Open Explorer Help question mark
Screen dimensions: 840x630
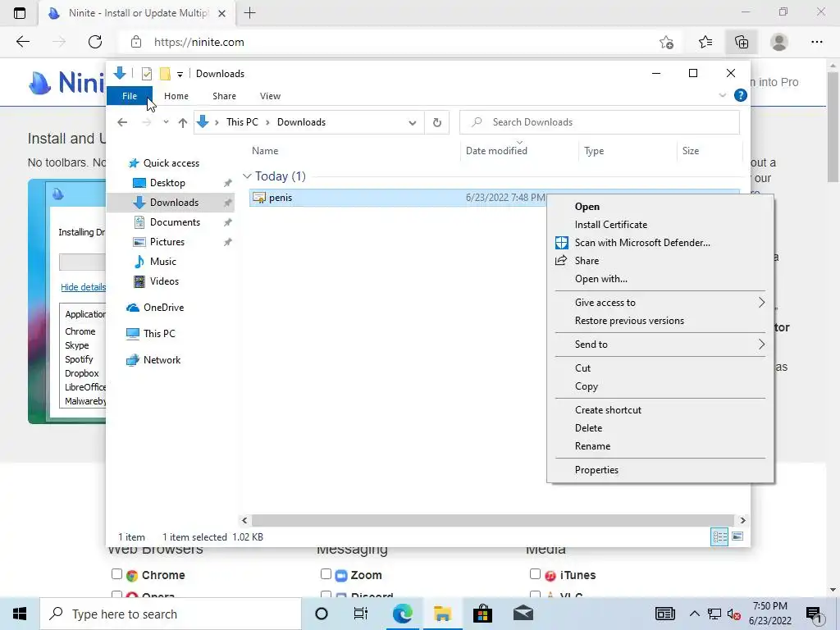741,95
